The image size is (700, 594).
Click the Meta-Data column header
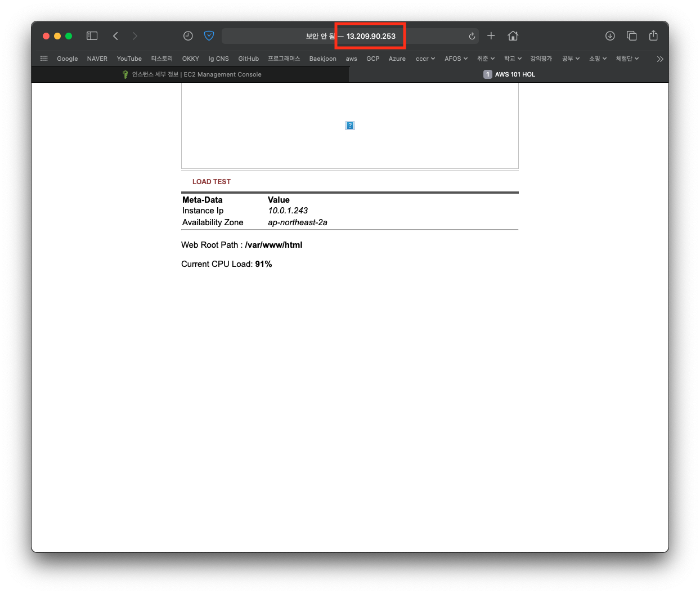click(203, 200)
